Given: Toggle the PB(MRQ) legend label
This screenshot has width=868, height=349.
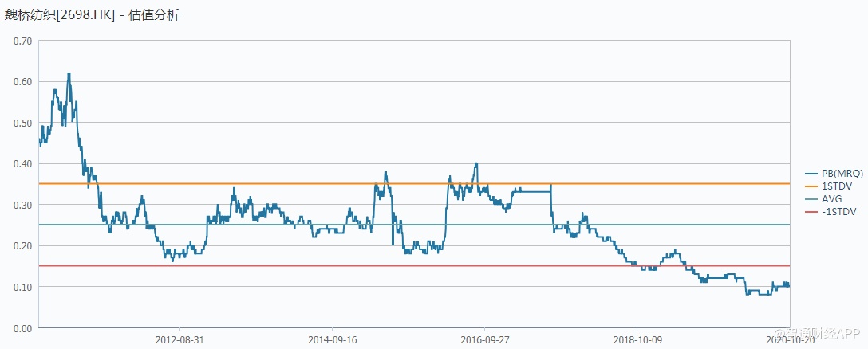Looking at the screenshot, I should coord(838,173).
